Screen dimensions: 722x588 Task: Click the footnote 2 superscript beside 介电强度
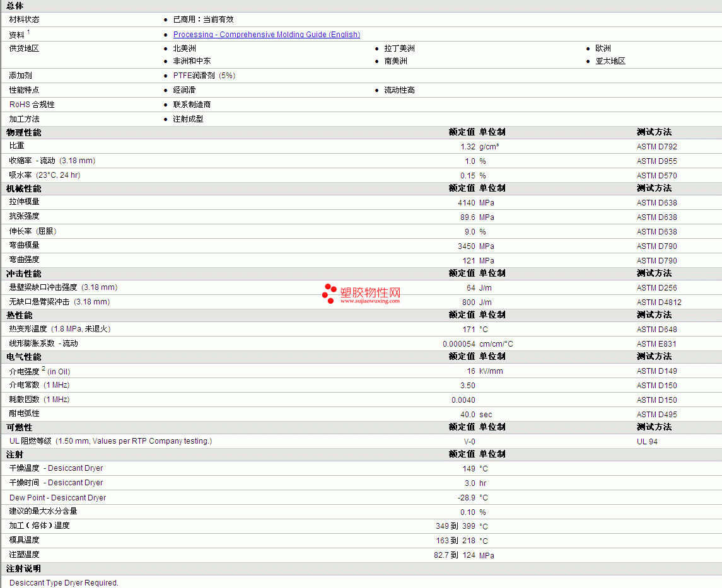(x=44, y=369)
